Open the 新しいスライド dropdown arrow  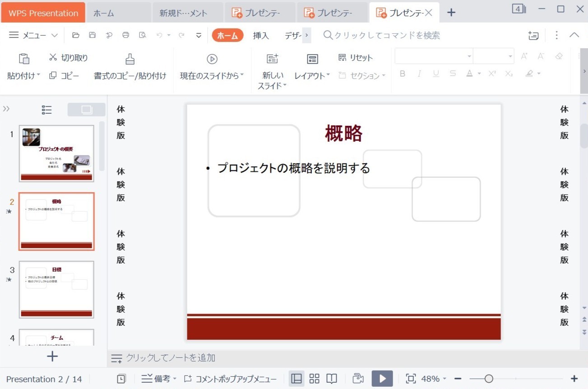(285, 86)
